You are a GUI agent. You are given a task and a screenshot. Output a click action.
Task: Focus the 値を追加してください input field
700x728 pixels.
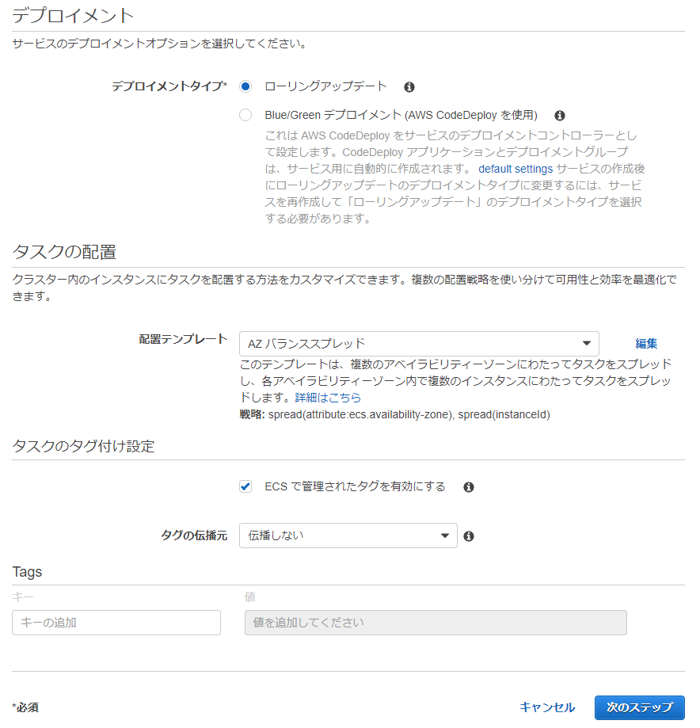click(x=436, y=623)
